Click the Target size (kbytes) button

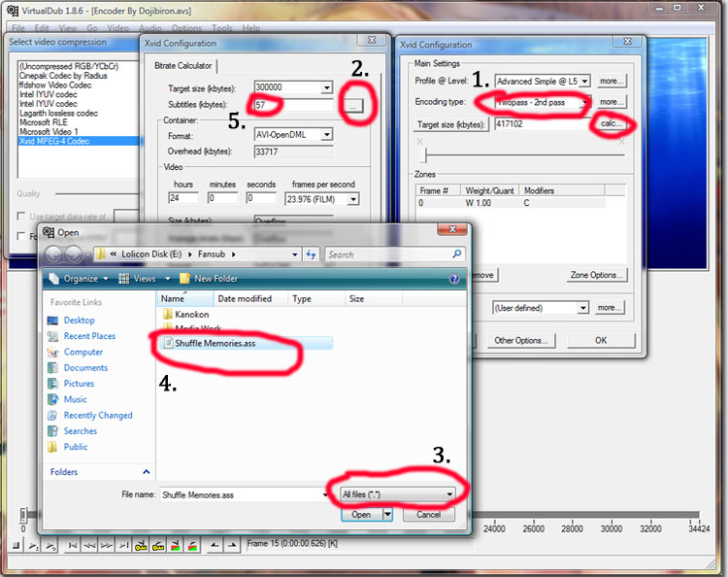[450, 124]
